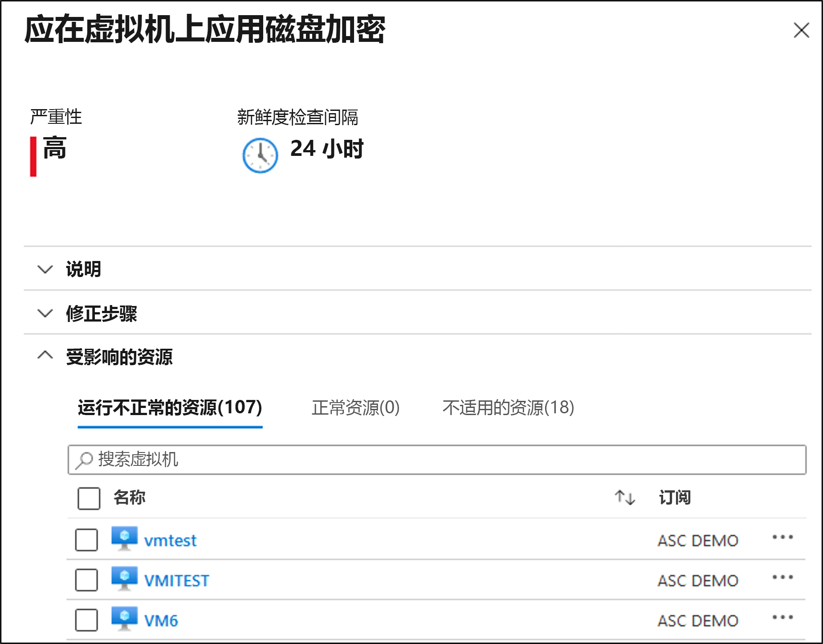Check the vmtest row checkbox
The width and height of the screenshot is (823, 644).
[86, 540]
